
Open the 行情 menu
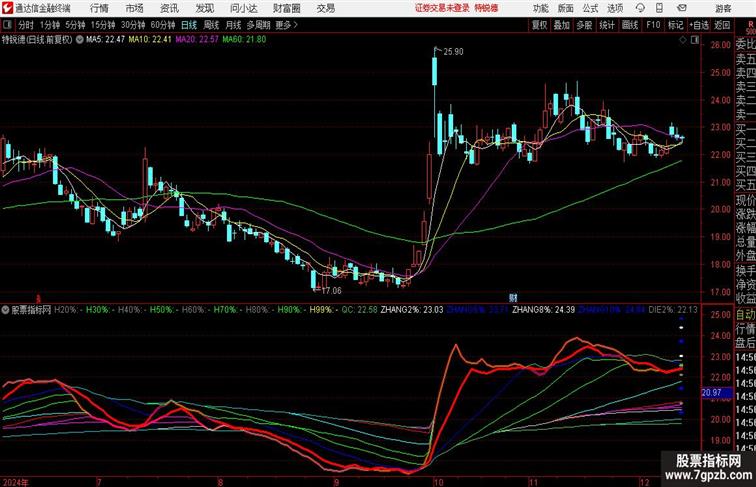99,8
